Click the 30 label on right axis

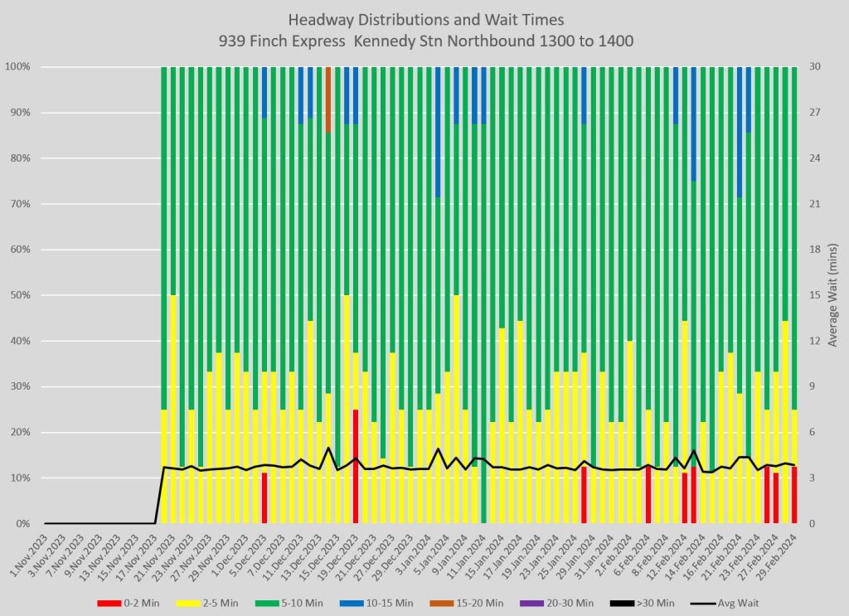tap(814, 67)
